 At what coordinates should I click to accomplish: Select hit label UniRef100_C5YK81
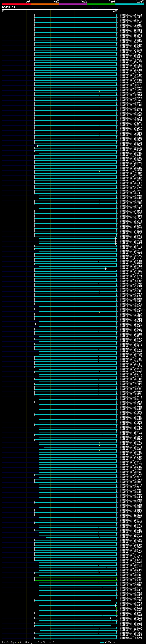(x=131, y=105)
